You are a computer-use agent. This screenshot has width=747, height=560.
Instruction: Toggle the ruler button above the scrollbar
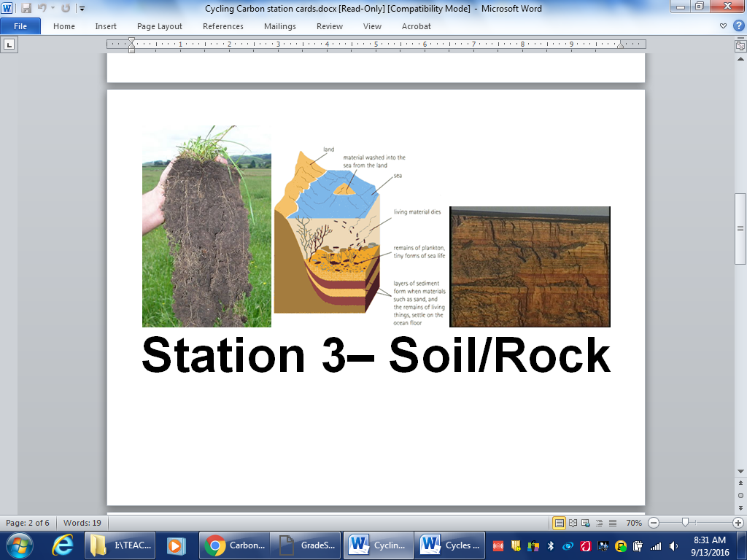pos(740,46)
